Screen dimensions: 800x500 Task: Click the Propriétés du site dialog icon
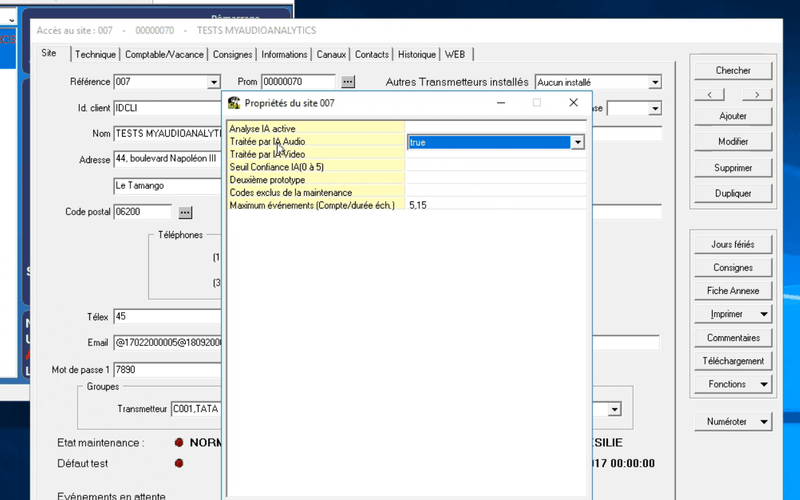click(234, 102)
